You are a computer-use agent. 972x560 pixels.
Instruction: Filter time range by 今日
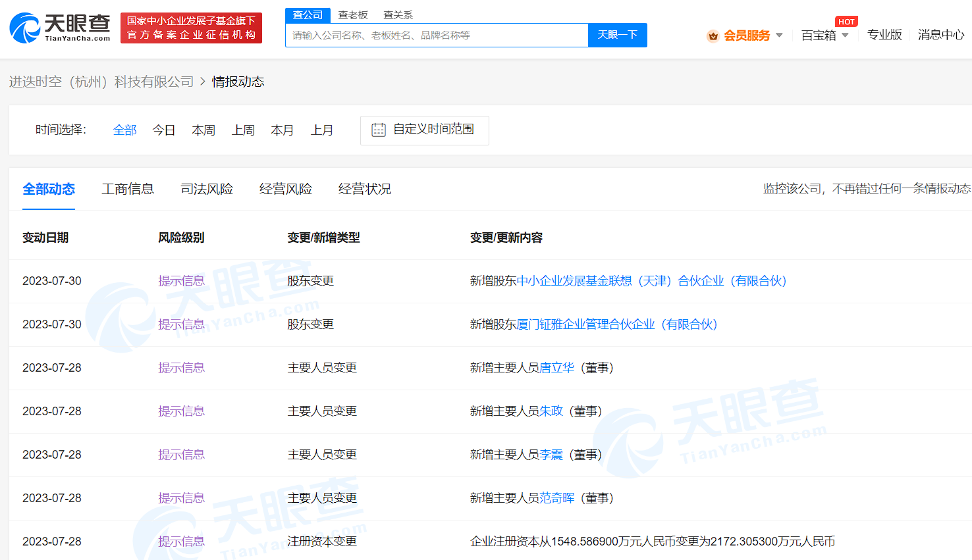pyautogui.click(x=164, y=130)
